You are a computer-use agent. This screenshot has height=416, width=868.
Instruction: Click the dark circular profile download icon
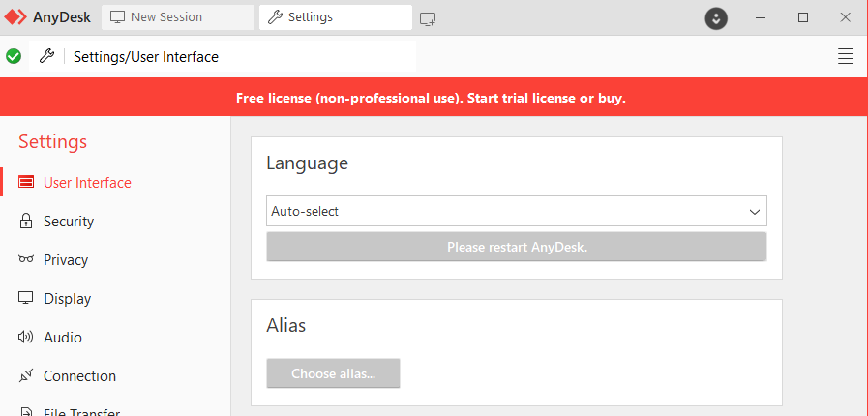point(716,18)
